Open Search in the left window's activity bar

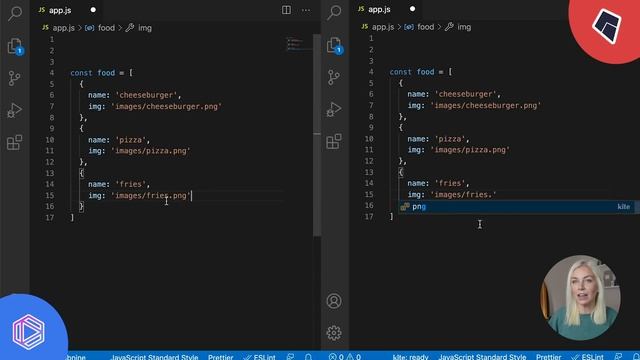point(15,13)
